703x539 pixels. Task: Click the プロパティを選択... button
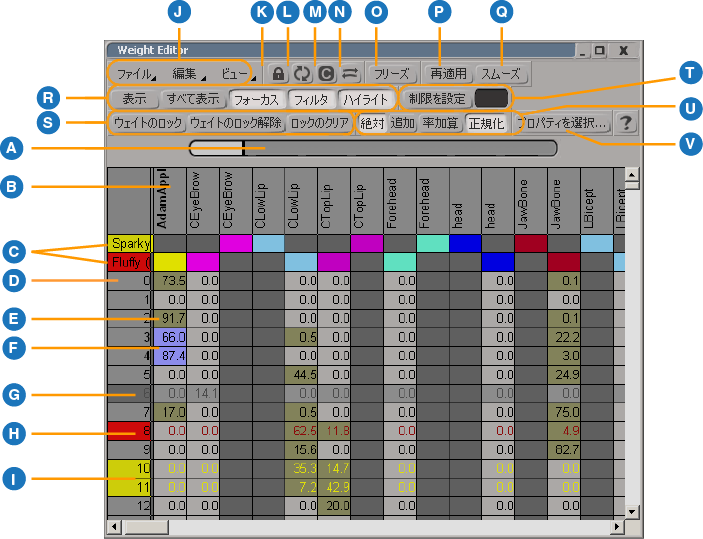tap(563, 123)
